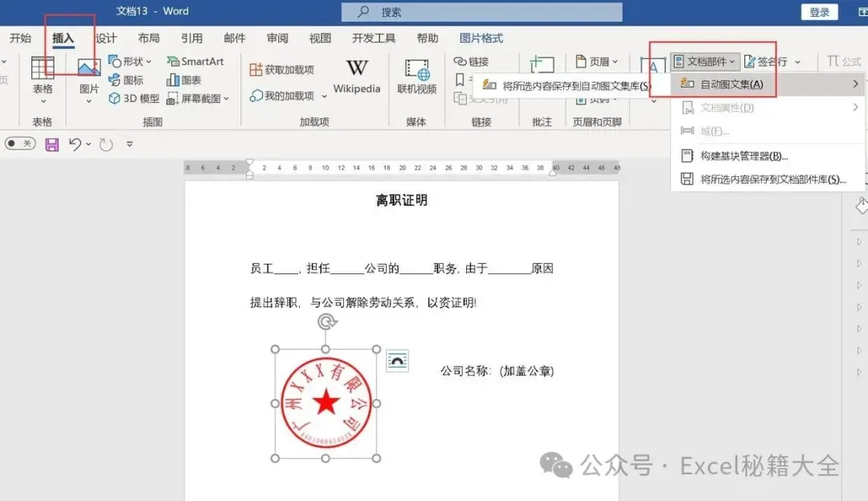Open the 审阅 (Review) tab
The image size is (868, 501).
277,38
